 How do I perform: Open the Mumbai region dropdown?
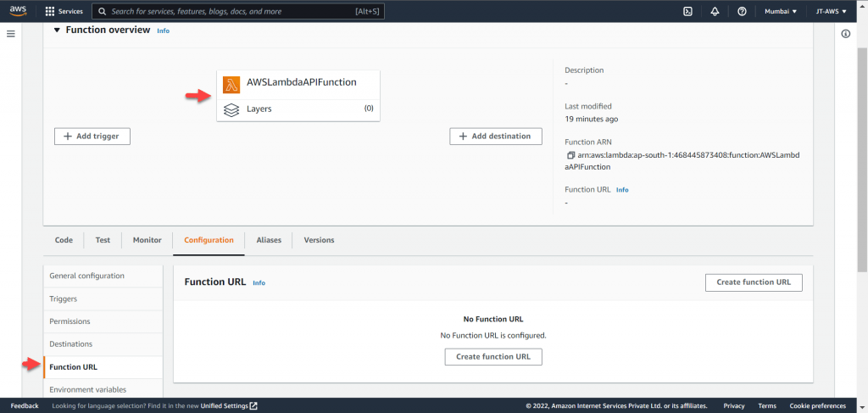point(781,11)
